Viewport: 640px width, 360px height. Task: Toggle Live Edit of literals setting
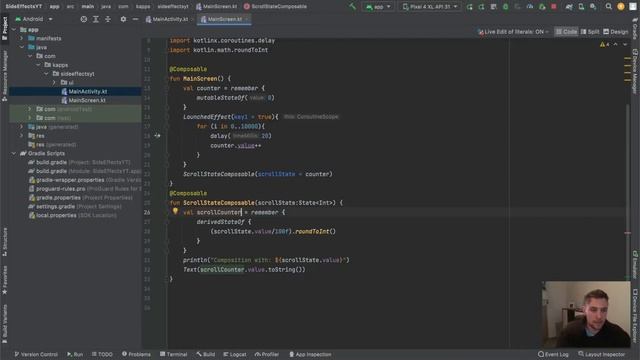pos(513,32)
